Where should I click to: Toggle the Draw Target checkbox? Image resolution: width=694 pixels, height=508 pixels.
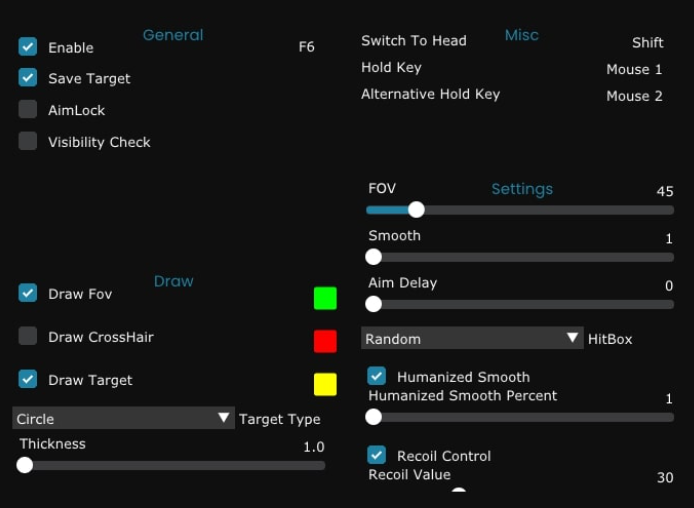point(28,379)
